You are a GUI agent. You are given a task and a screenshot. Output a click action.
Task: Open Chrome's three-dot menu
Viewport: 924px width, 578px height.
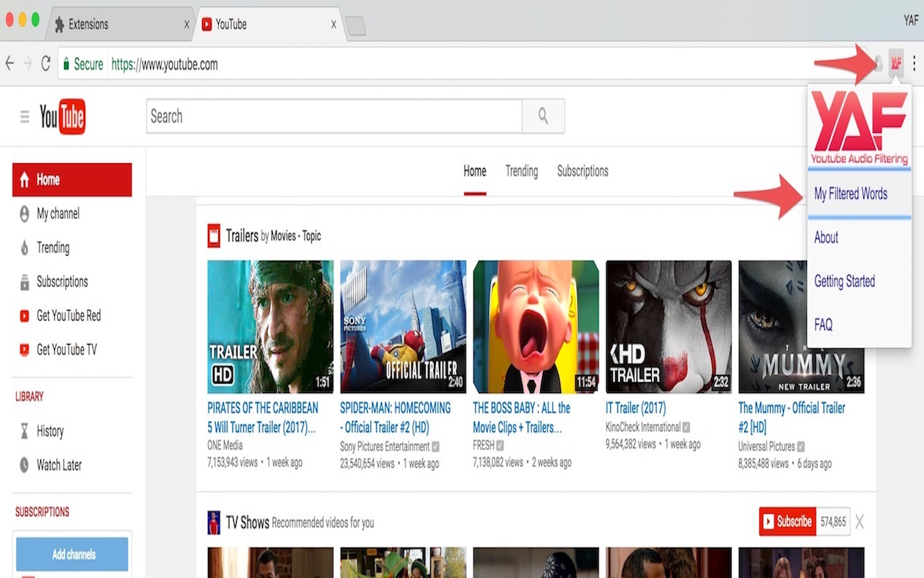pyautogui.click(x=914, y=64)
